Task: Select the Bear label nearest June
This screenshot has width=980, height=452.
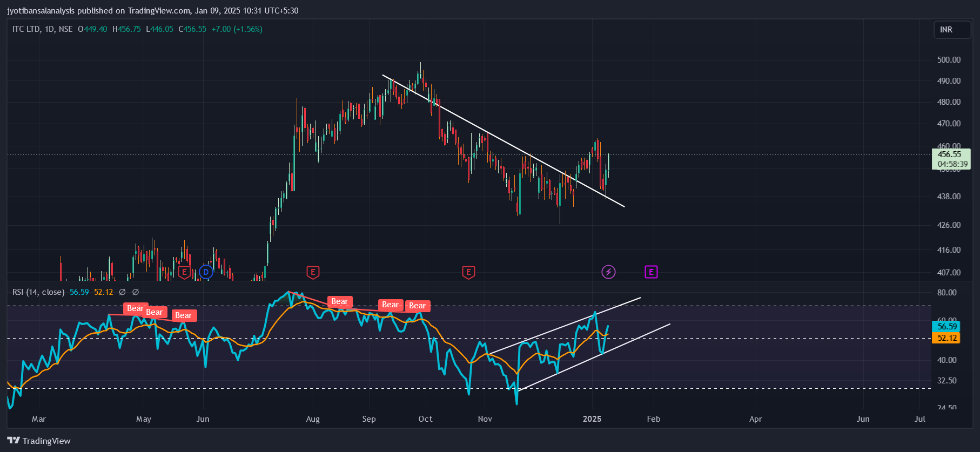Action: [184, 315]
